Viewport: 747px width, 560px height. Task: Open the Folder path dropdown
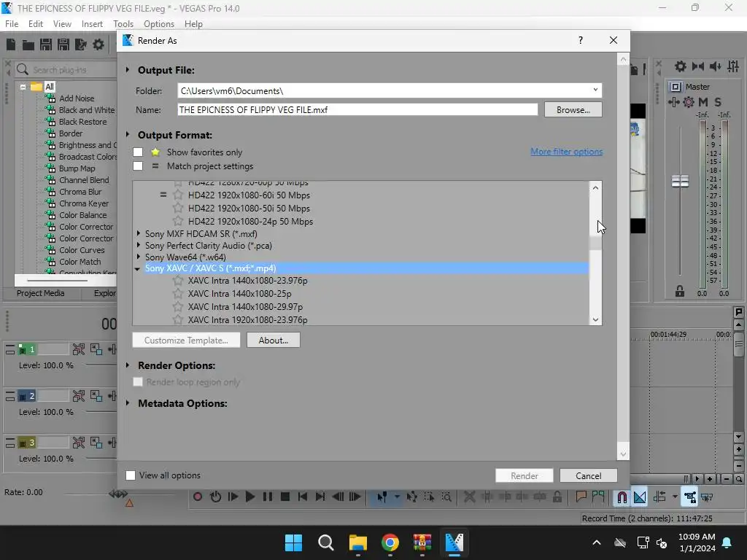tap(595, 90)
